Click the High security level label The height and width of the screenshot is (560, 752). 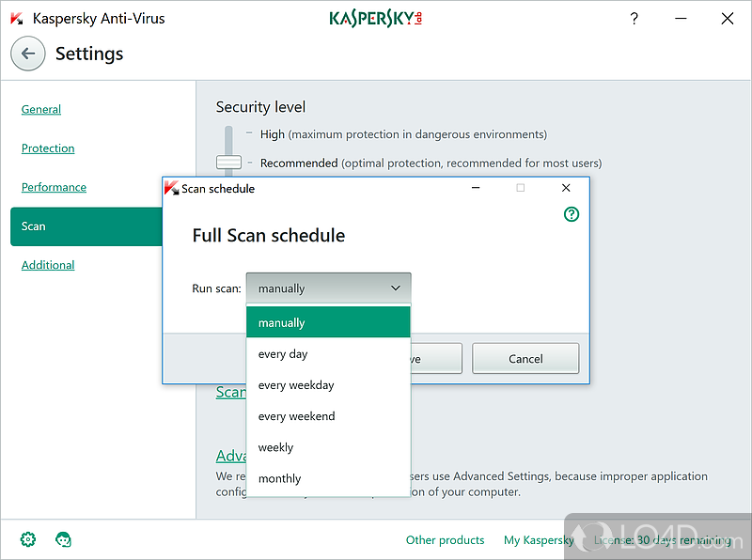273,134
